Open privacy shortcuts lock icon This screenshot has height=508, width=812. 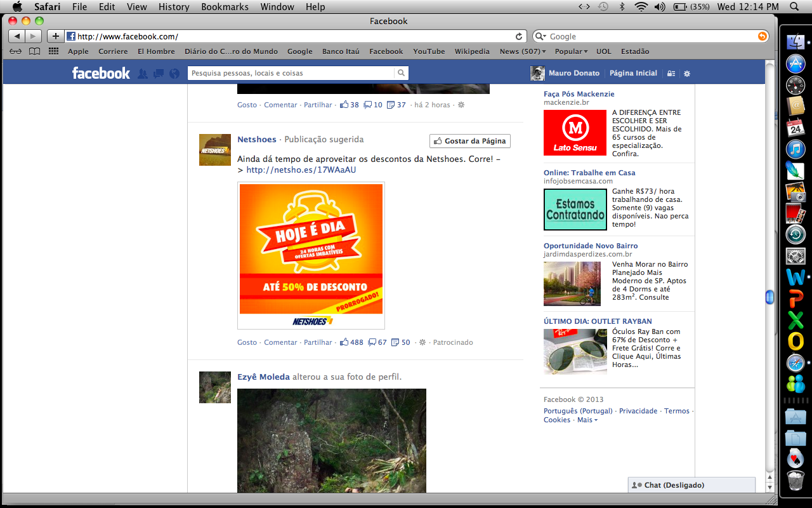pos(671,74)
